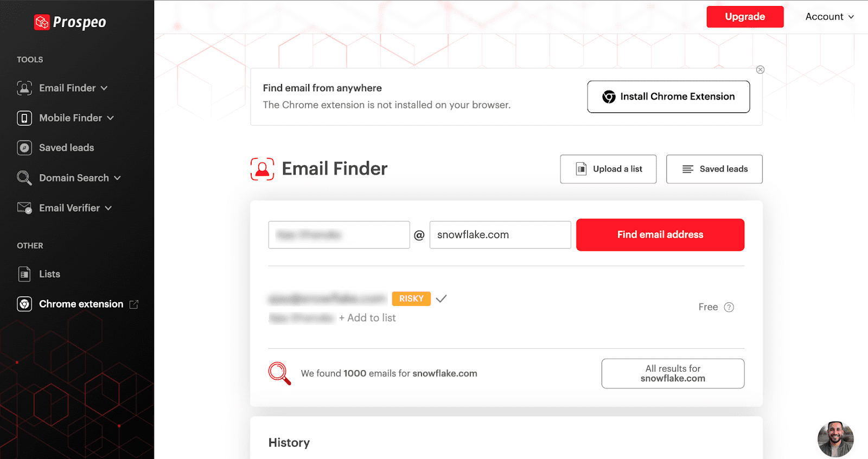Click the Find email address button

tap(660, 235)
